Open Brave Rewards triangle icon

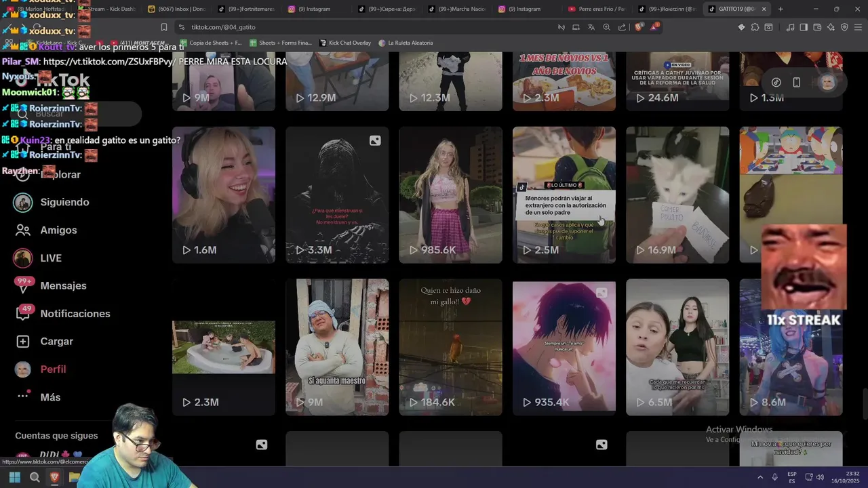click(654, 27)
